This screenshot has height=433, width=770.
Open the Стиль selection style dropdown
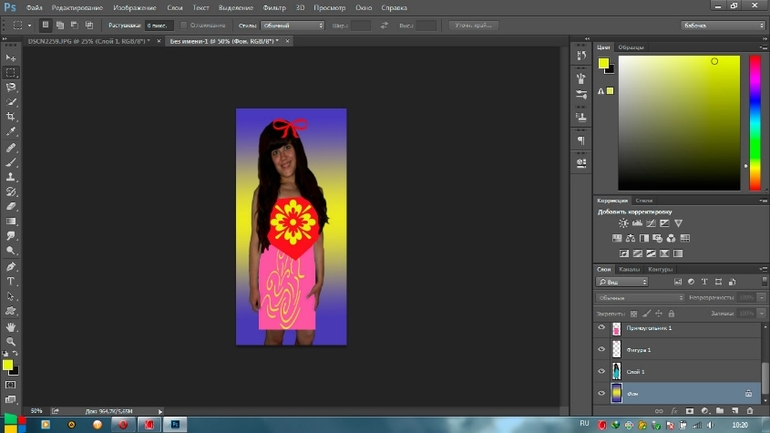click(290, 24)
